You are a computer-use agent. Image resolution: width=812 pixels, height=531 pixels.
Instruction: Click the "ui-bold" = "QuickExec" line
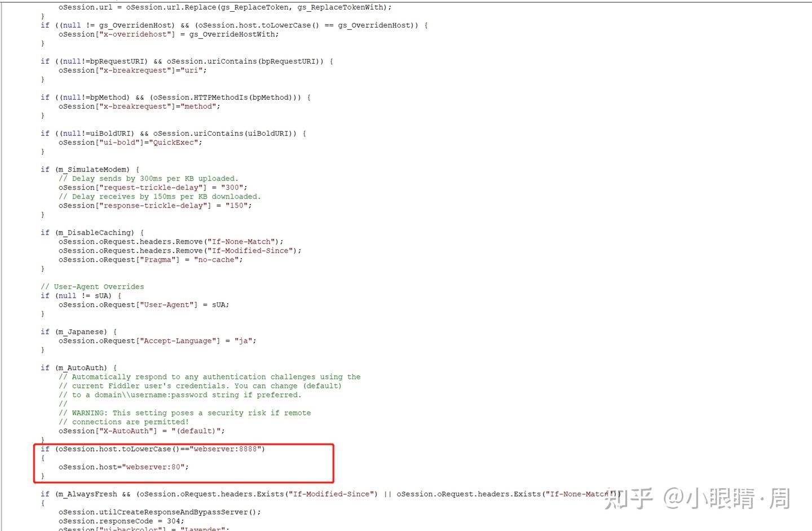pyautogui.click(x=130, y=143)
